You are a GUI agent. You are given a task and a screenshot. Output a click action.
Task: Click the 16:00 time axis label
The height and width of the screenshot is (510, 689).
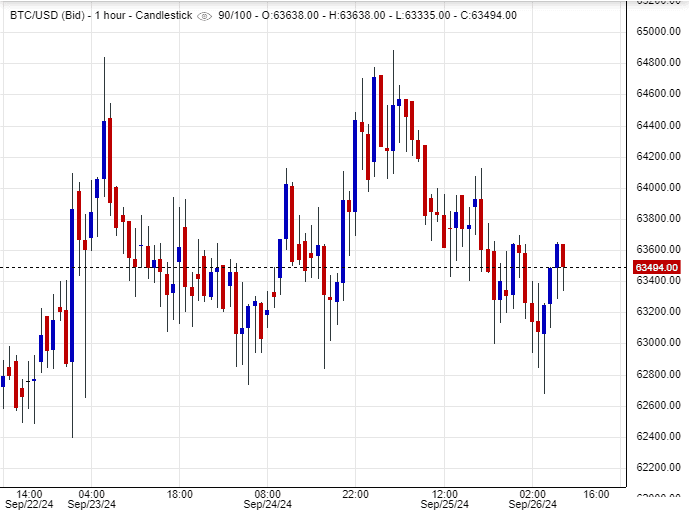[596, 494]
